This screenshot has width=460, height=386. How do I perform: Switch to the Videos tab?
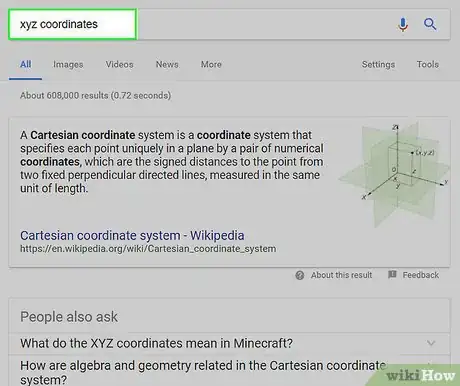click(119, 64)
